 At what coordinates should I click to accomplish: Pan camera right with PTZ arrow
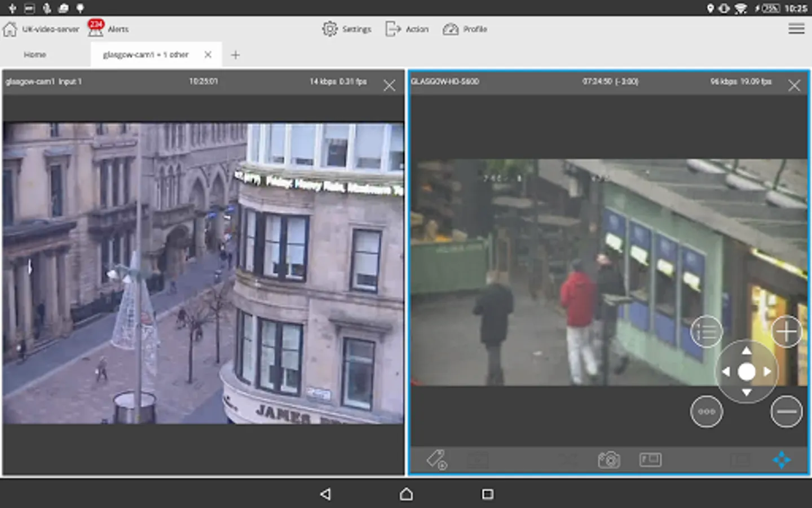(767, 371)
